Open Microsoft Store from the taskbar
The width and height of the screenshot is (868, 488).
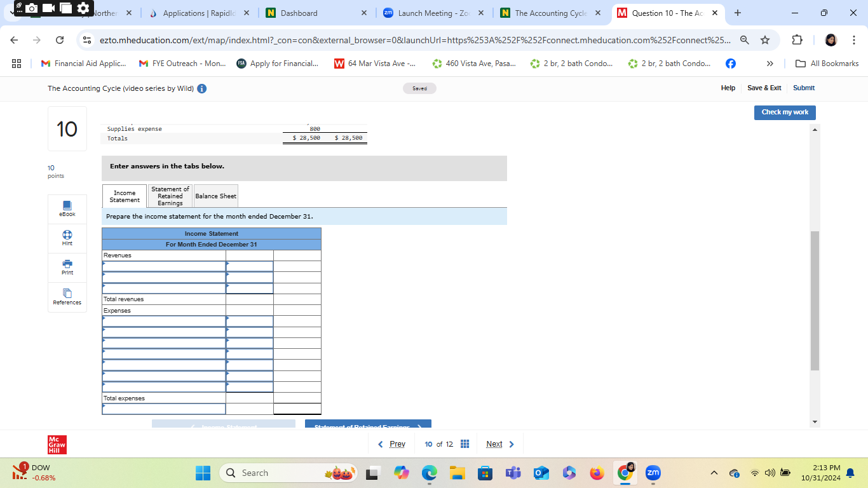[x=485, y=473]
